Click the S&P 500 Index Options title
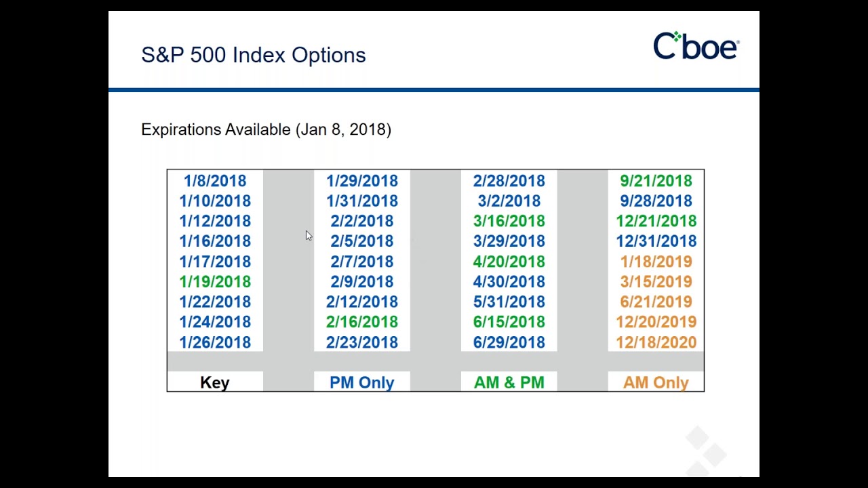 point(254,55)
